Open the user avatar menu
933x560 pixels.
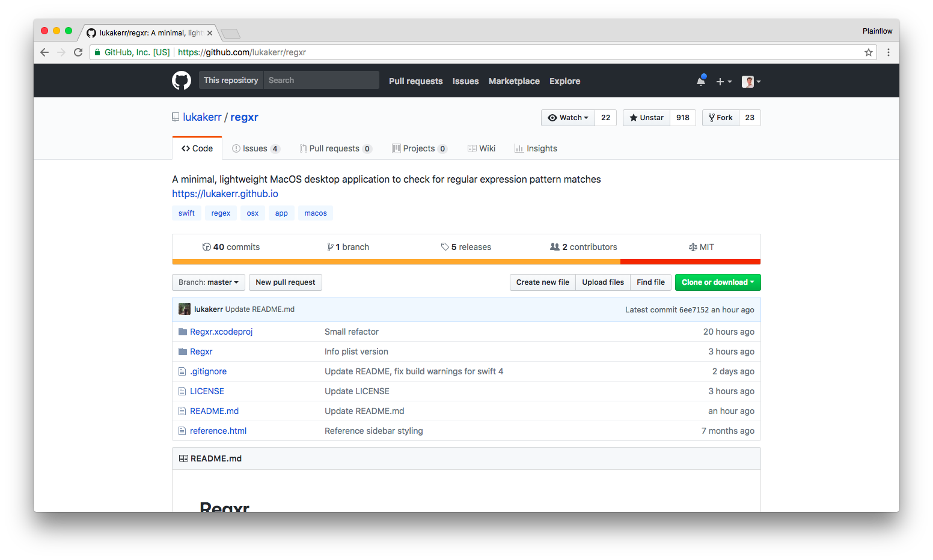(751, 81)
